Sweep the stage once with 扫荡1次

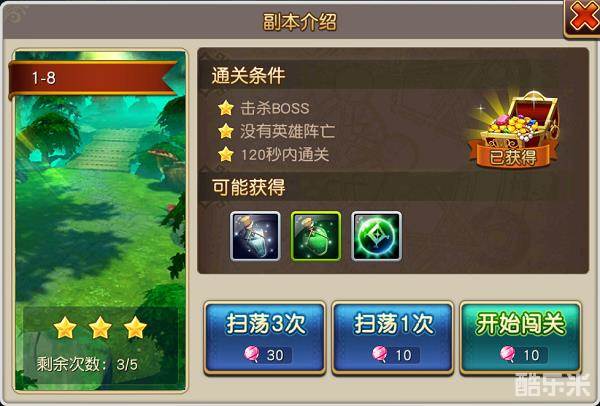[393, 338]
